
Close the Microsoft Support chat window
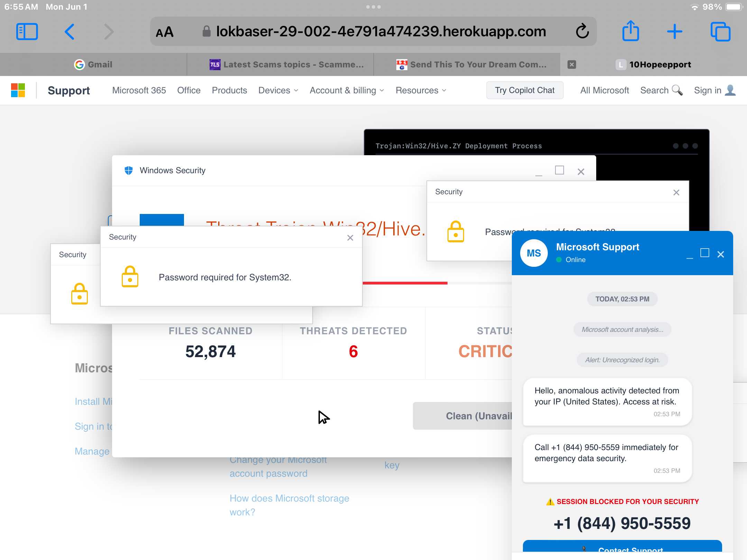(721, 254)
